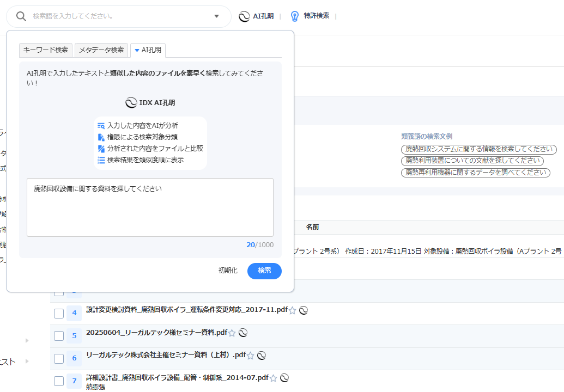Switch to the メタデータ検索 tab
The image size is (564, 392).
pos(101,50)
